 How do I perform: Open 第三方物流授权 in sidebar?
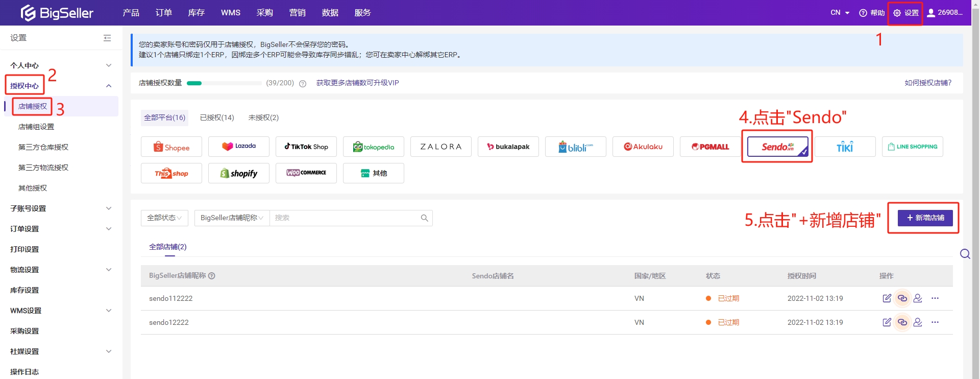tap(43, 168)
